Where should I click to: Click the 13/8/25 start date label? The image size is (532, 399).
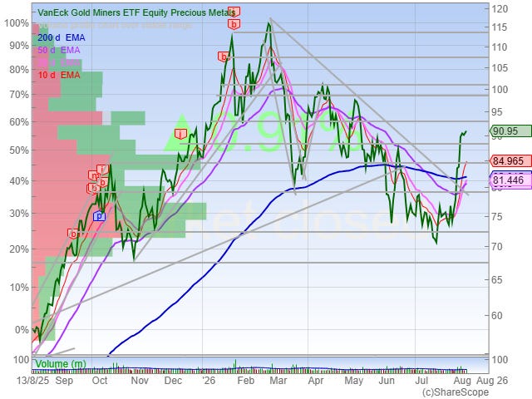tap(33, 381)
